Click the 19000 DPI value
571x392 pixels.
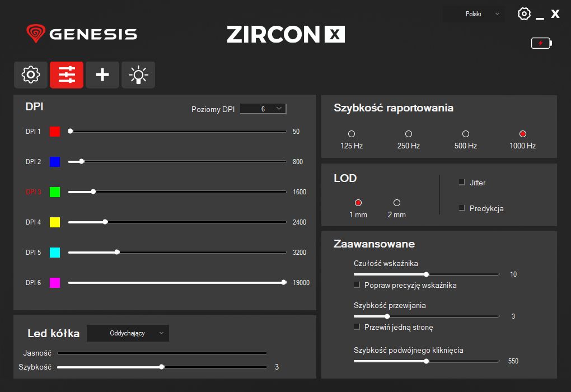pyautogui.click(x=301, y=283)
